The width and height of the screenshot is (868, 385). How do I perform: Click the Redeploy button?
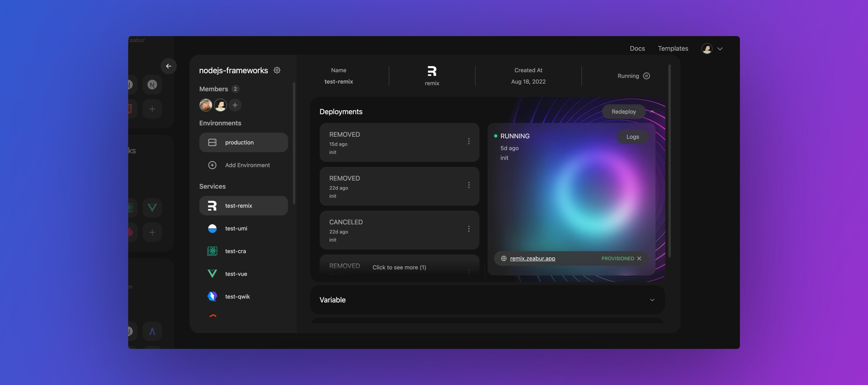623,112
